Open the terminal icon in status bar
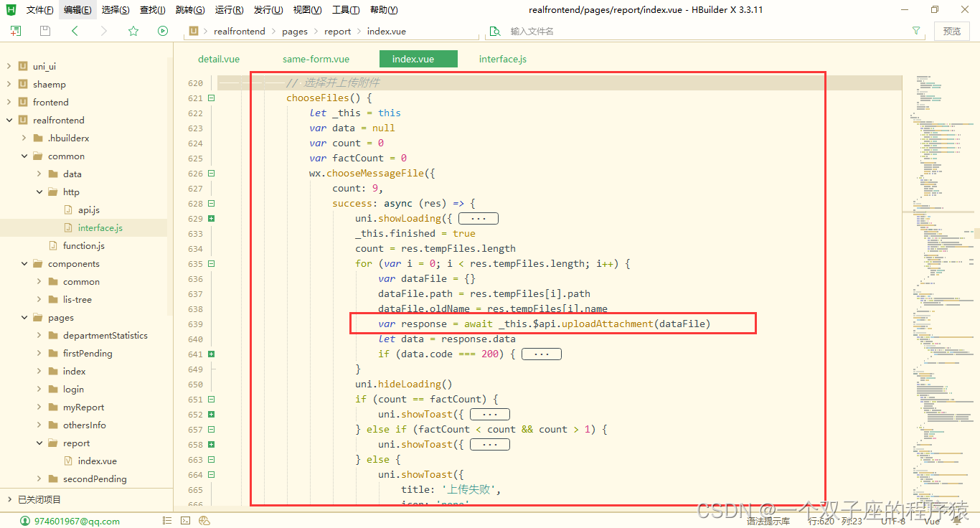 pyautogui.click(x=185, y=521)
